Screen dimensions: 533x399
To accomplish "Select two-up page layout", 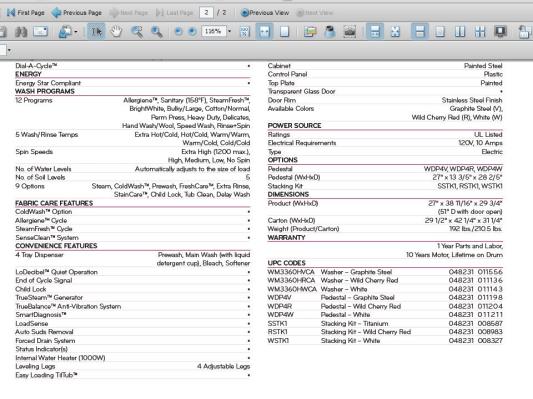I will 460,32.
